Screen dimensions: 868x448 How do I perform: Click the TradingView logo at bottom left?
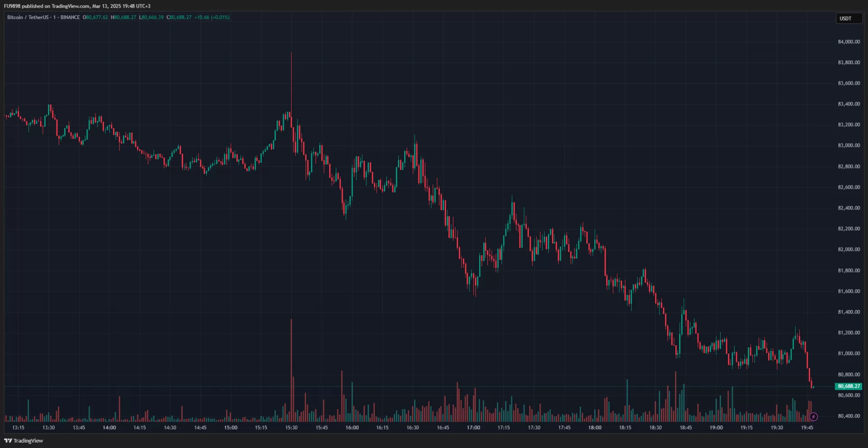[x=24, y=441]
